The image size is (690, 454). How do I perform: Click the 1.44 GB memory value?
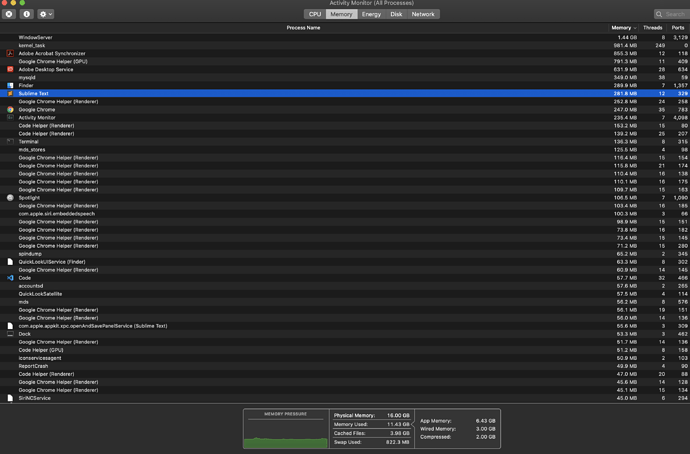click(x=627, y=37)
